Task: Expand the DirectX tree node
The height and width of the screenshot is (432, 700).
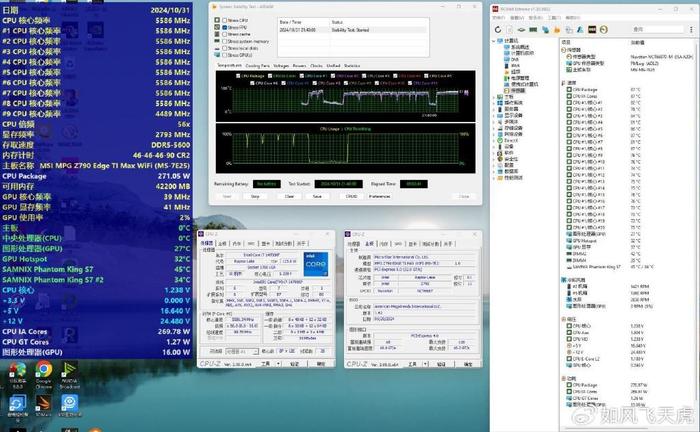Action: (494, 141)
